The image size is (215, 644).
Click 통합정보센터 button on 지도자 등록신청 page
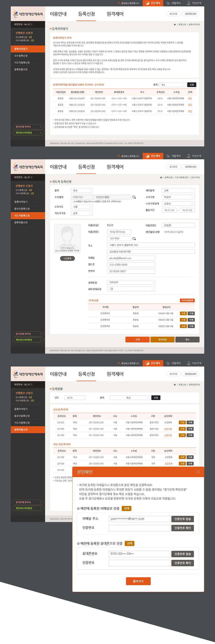point(190,167)
